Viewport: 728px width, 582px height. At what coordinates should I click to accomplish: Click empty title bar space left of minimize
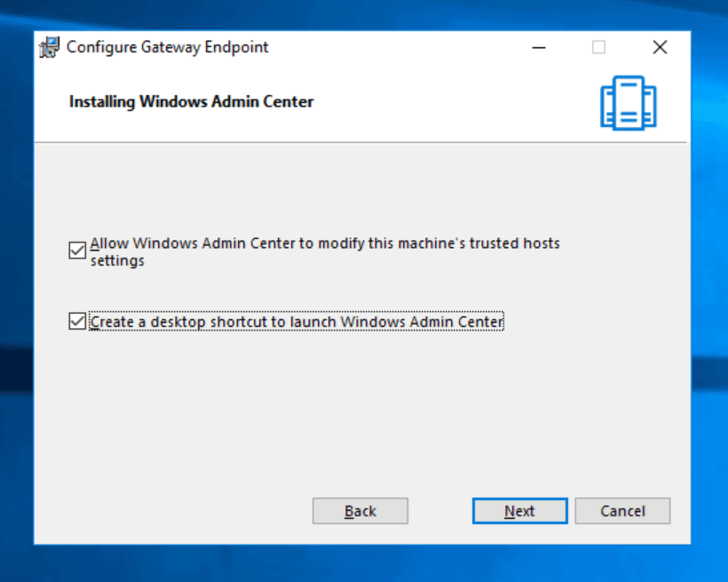(x=400, y=48)
